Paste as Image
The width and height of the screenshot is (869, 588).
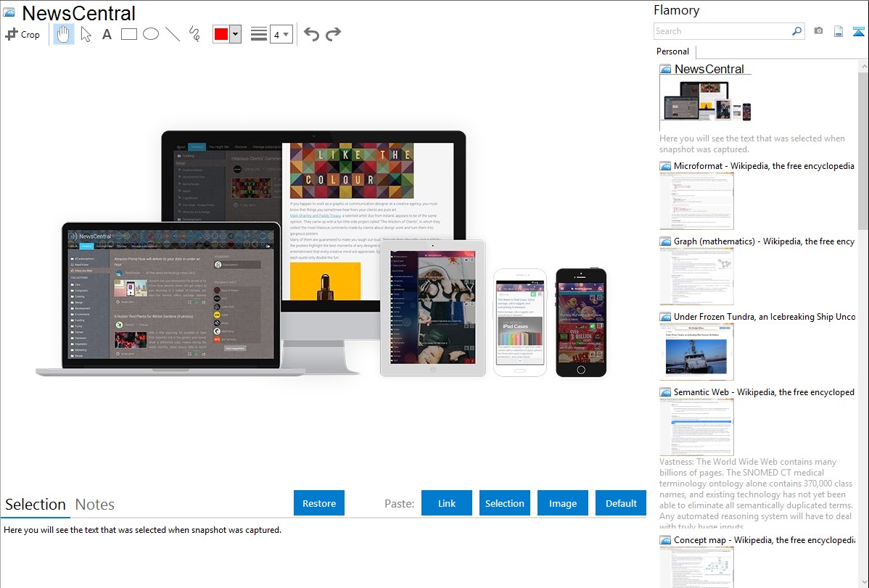coord(562,503)
